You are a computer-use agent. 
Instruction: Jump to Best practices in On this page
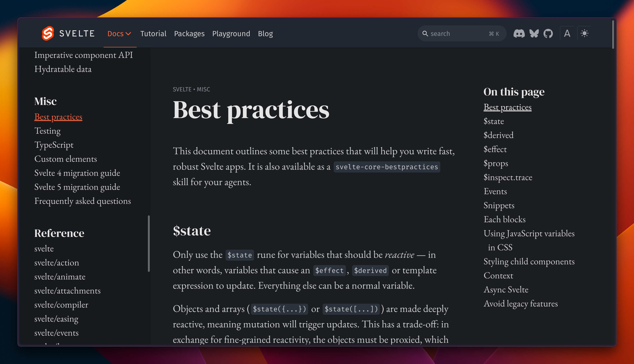[x=507, y=107]
